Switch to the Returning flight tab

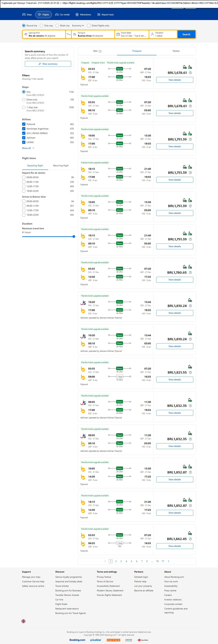pyautogui.click(x=61, y=166)
